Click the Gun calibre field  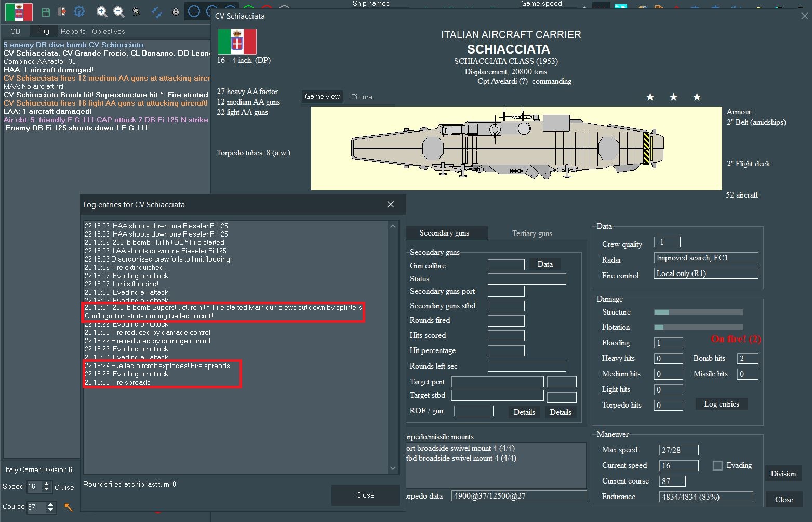click(x=506, y=265)
